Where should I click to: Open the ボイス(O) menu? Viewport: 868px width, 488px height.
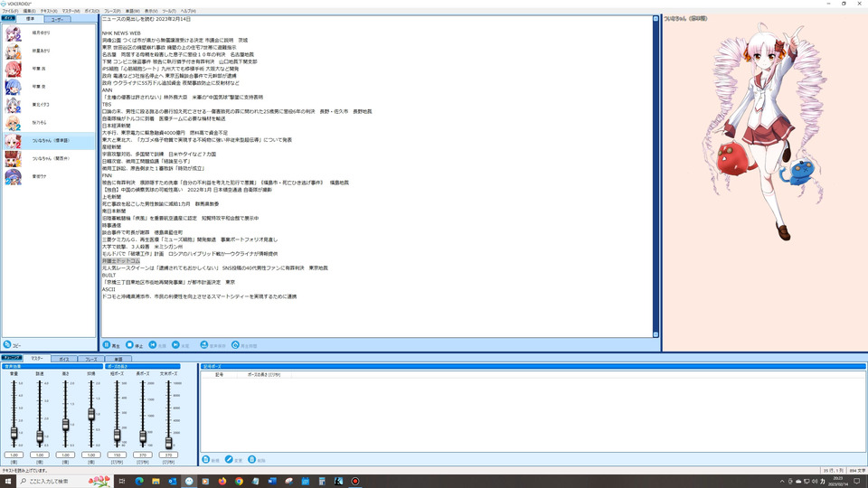point(92,11)
